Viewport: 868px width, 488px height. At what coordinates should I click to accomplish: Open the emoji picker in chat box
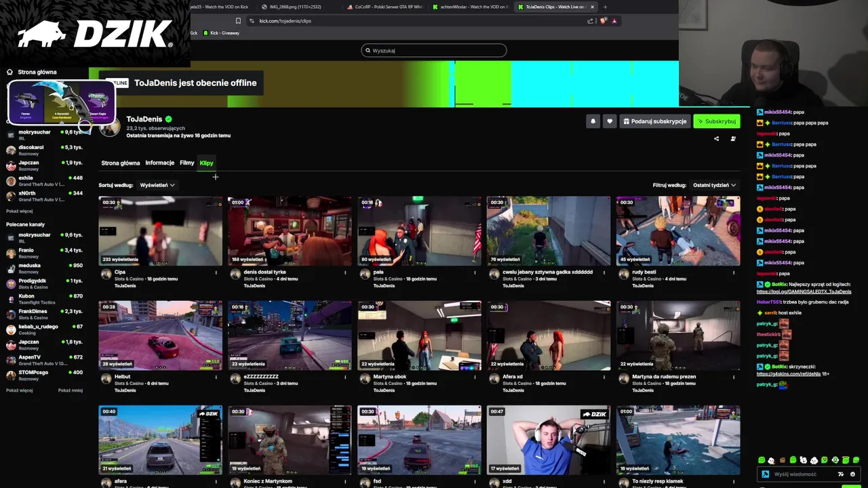852,474
